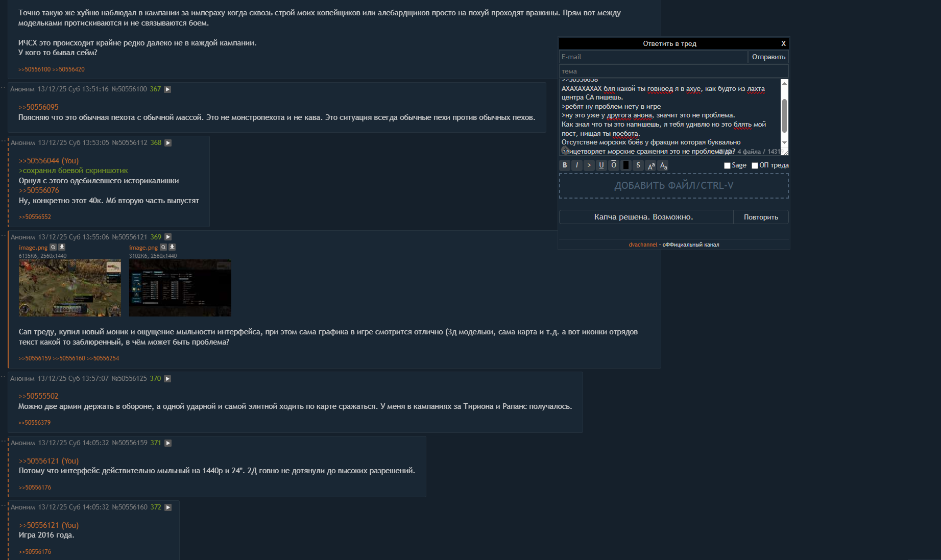
Task: Enable the Sage checkbox
Action: 727,165
